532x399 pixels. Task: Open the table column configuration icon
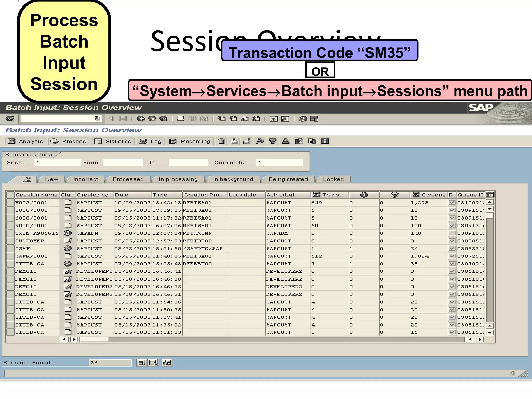coord(490,195)
